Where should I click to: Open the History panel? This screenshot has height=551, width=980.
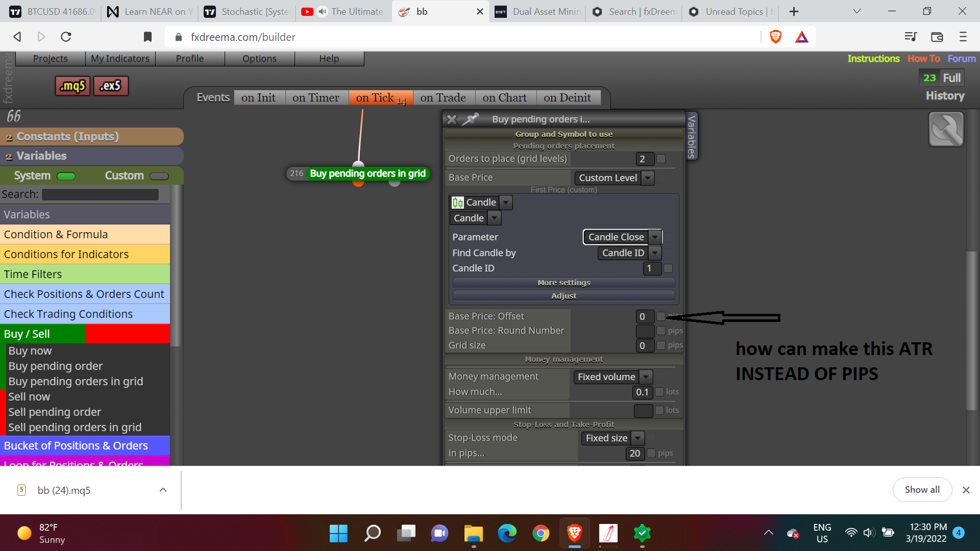click(x=945, y=96)
